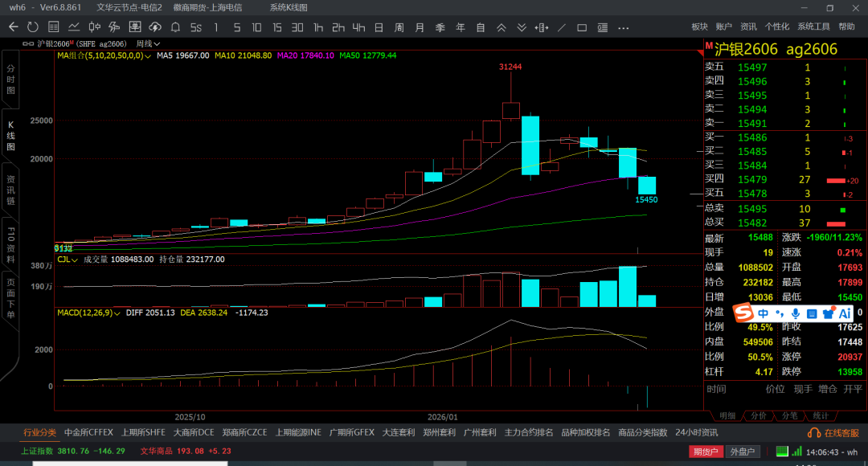Click the alert bell icon
Image resolution: width=868 pixels, height=466 pixels.
point(175,27)
